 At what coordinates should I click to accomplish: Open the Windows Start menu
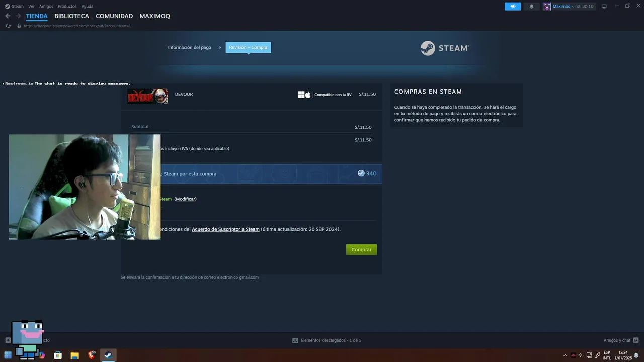tap(8, 355)
